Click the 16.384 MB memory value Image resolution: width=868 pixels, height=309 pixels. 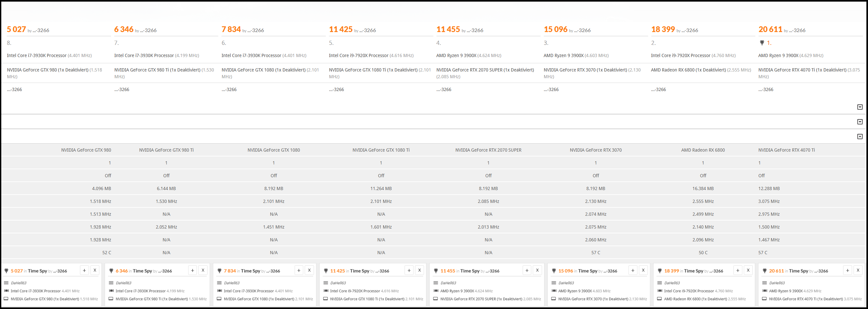coord(703,188)
